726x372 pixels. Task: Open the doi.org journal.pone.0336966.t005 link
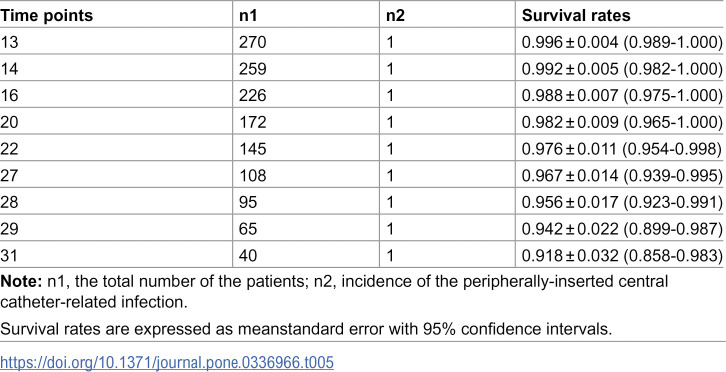point(167,362)
